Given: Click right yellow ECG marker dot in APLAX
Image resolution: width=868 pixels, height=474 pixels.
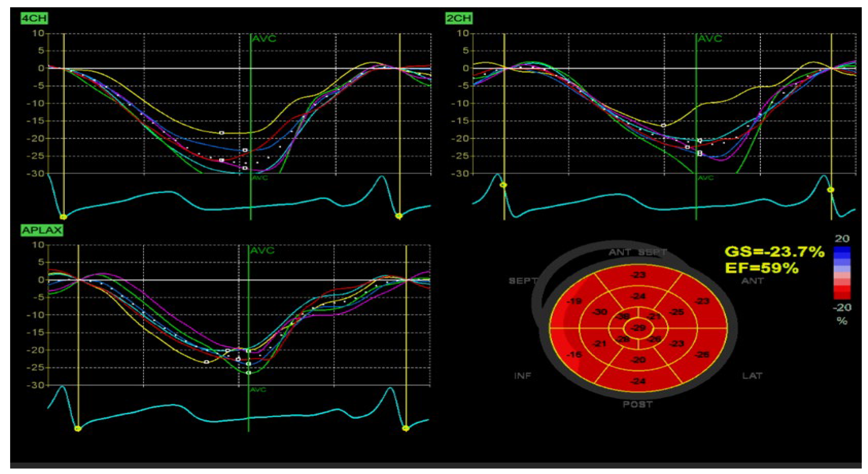Looking at the screenshot, I should (406, 428).
